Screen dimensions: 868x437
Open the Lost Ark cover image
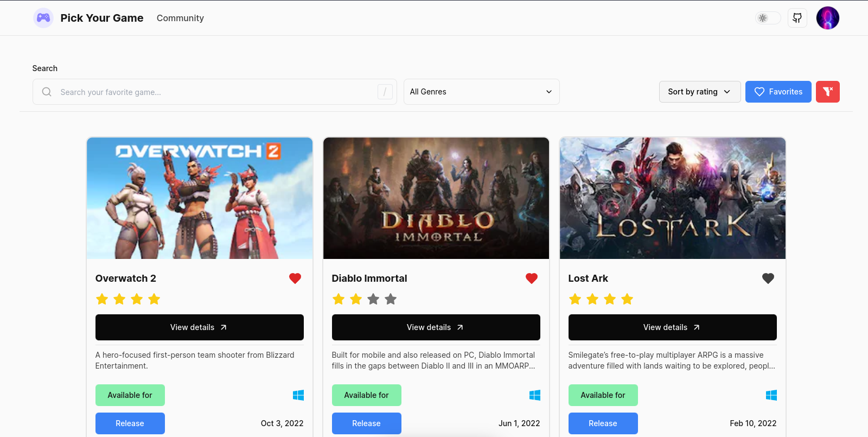(673, 198)
